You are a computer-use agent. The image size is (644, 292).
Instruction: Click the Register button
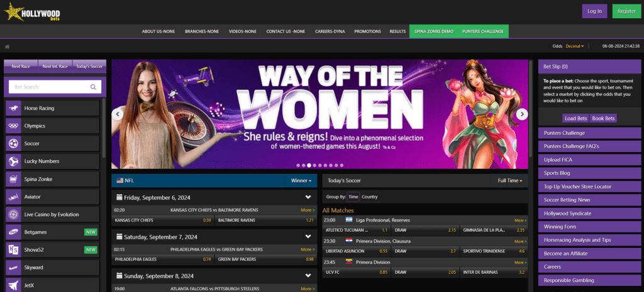coord(626,11)
